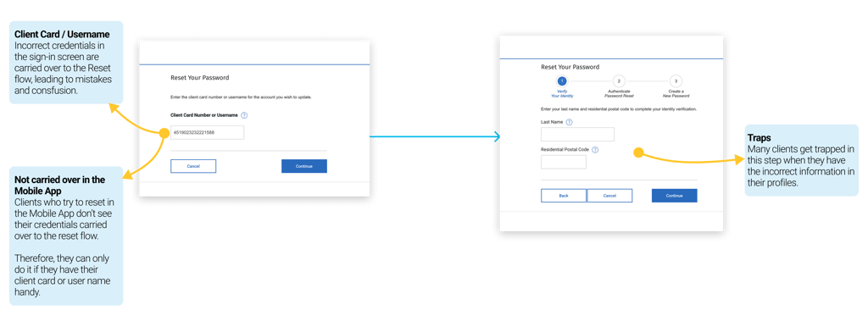Select step 2 Authenticate Password Reset circle

pyautogui.click(x=619, y=80)
